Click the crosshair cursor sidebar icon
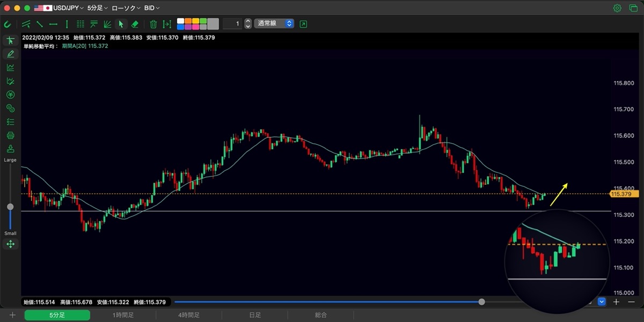Image resolution: width=644 pixels, height=322 pixels. [10, 40]
